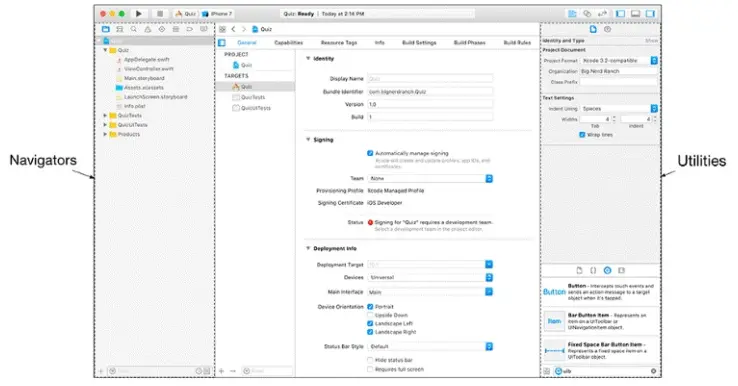Open the Deployment Target dropdown
The height and width of the screenshot is (386, 738).
[430, 265]
